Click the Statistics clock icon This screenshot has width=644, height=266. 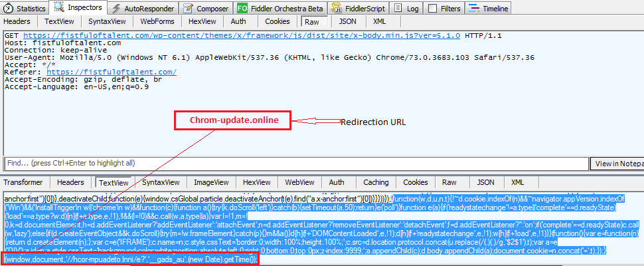pos(9,9)
